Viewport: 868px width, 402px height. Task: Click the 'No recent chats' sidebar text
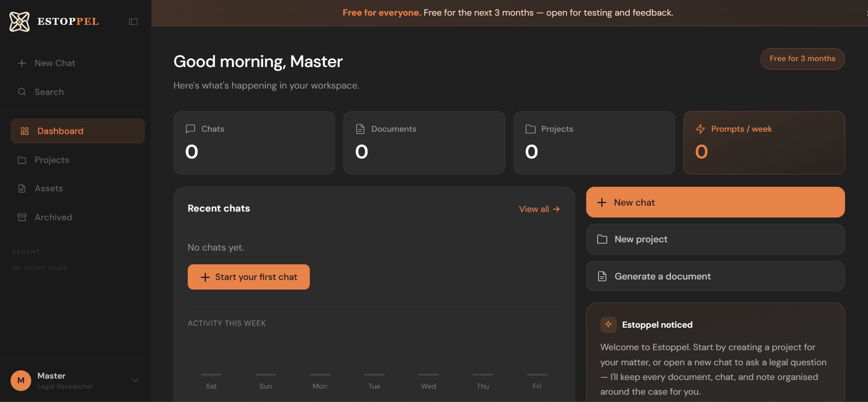39,268
